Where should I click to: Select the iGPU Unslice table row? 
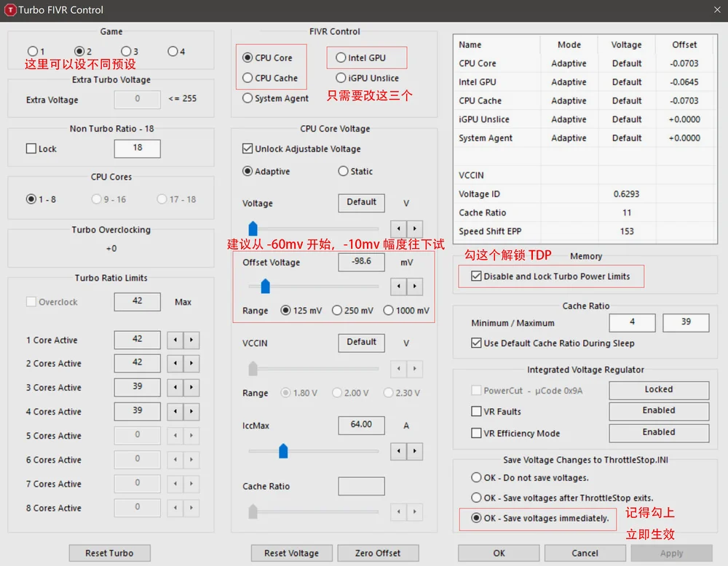point(585,119)
